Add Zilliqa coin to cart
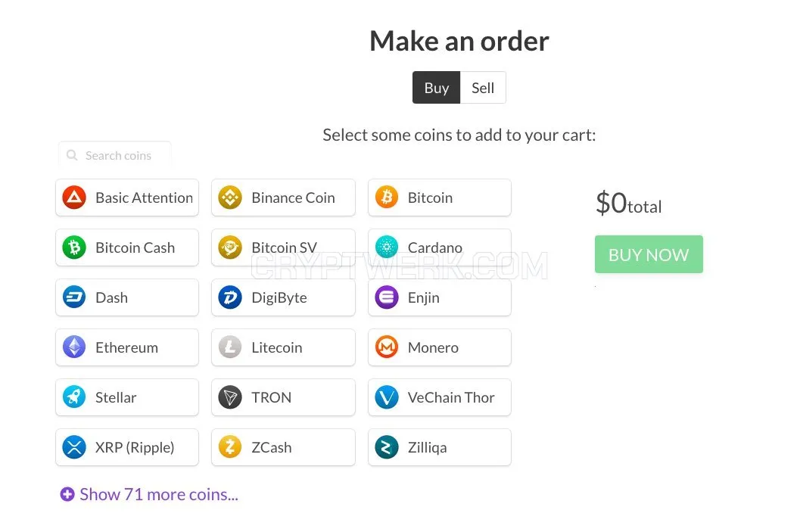The height and width of the screenshot is (532, 800). click(x=439, y=447)
